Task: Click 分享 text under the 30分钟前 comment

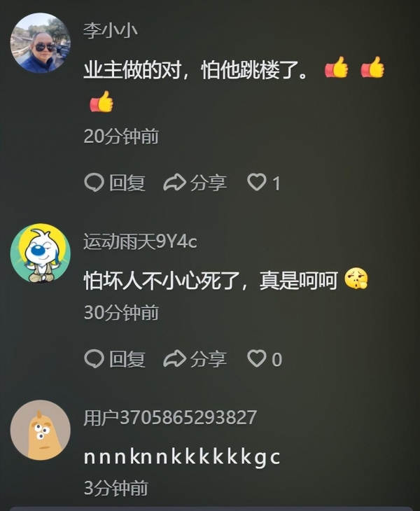Action: 208,359
